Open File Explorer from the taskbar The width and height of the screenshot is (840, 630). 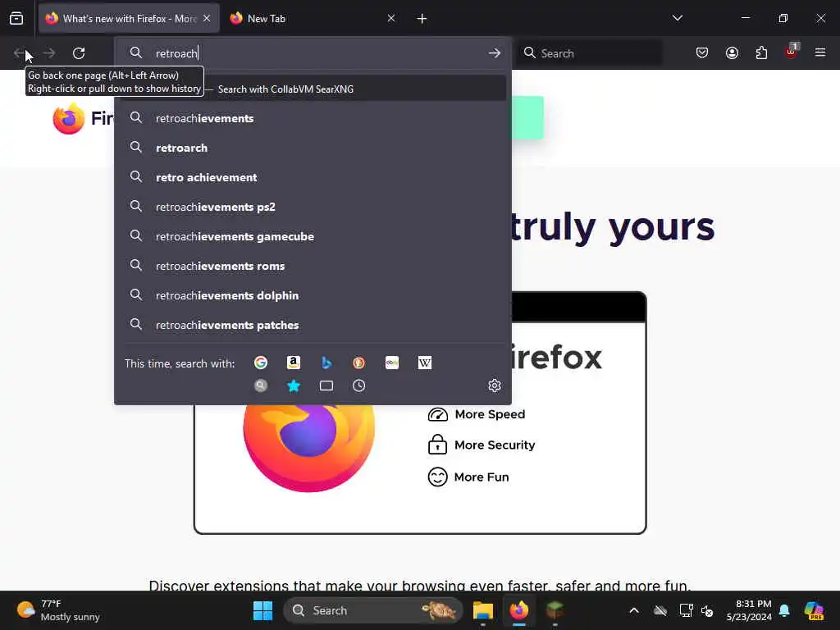(x=482, y=610)
